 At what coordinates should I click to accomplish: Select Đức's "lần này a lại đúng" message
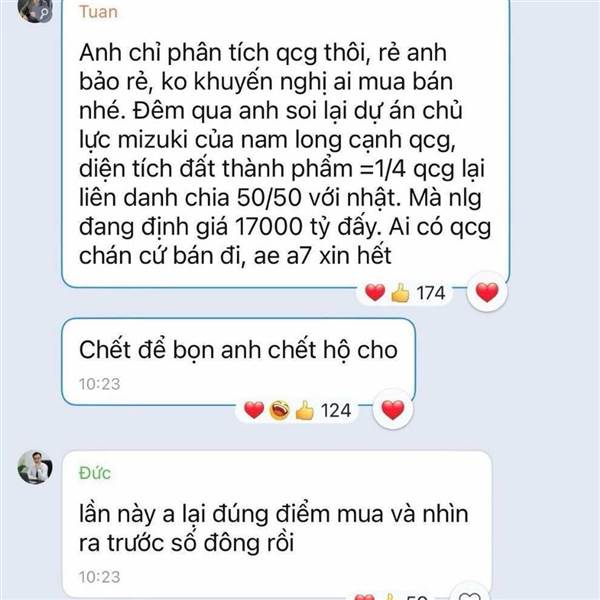(277, 525)
